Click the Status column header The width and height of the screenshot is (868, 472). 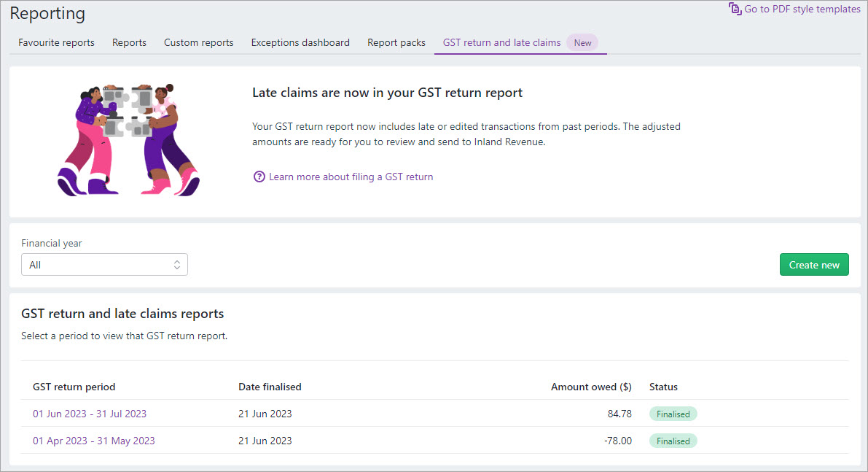point(662,387)
